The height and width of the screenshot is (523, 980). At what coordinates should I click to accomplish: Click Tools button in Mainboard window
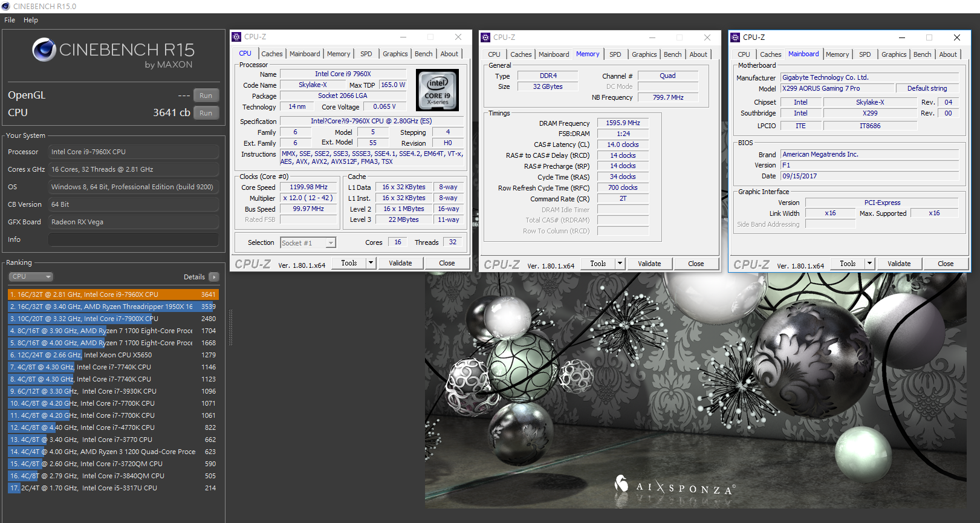tap(848, 264)
